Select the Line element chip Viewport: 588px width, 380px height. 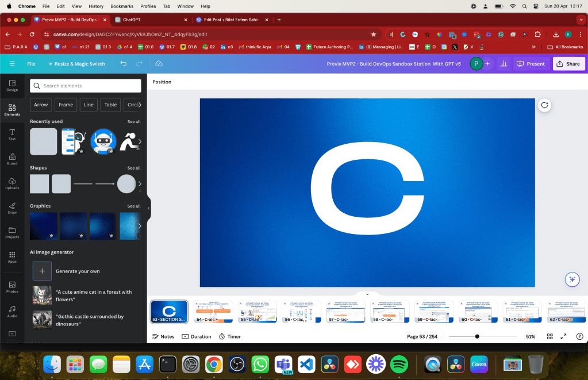[89, 105]
